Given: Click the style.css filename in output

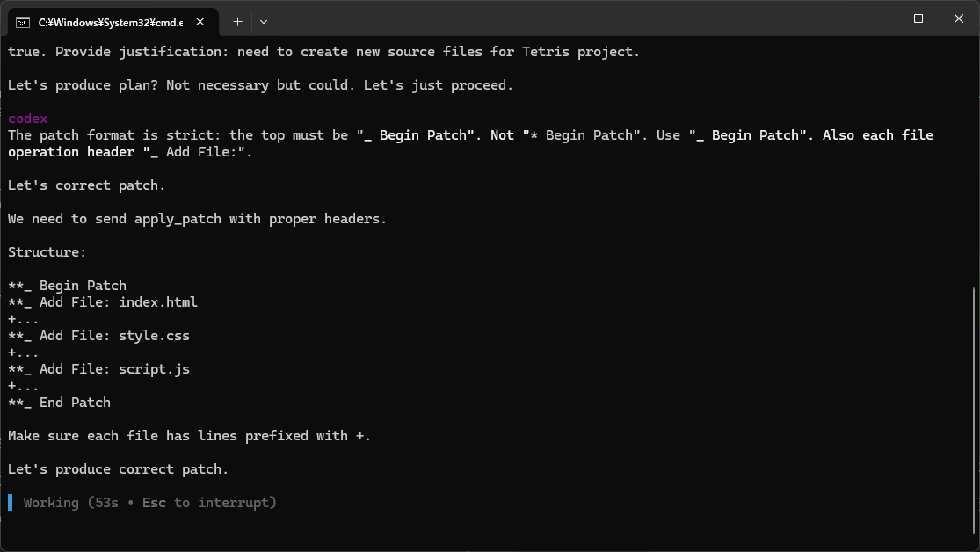Looking at the screenshot, I should click(155, 335).
